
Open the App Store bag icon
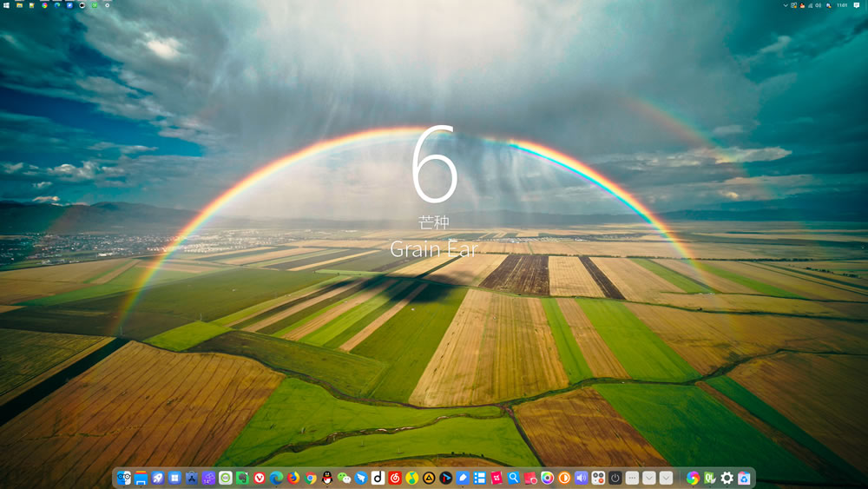[192, 478]
